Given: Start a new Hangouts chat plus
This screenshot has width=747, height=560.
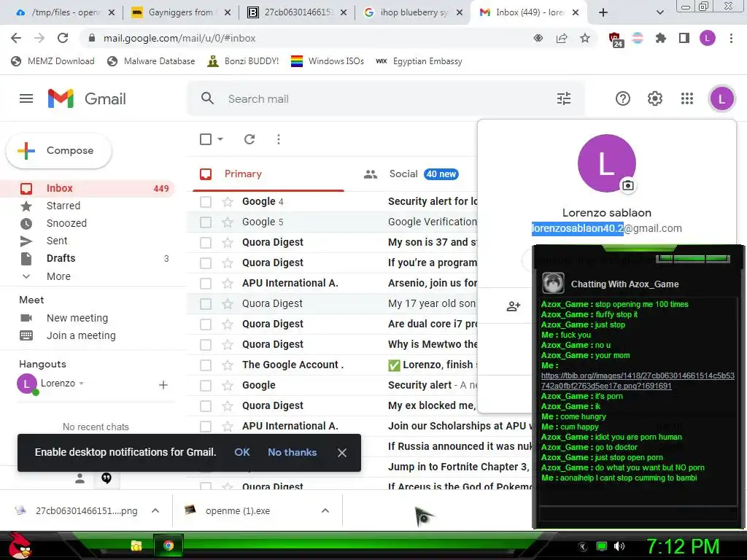Looking at the screenshot, I should pyautogui.click(x=163, y=385).
